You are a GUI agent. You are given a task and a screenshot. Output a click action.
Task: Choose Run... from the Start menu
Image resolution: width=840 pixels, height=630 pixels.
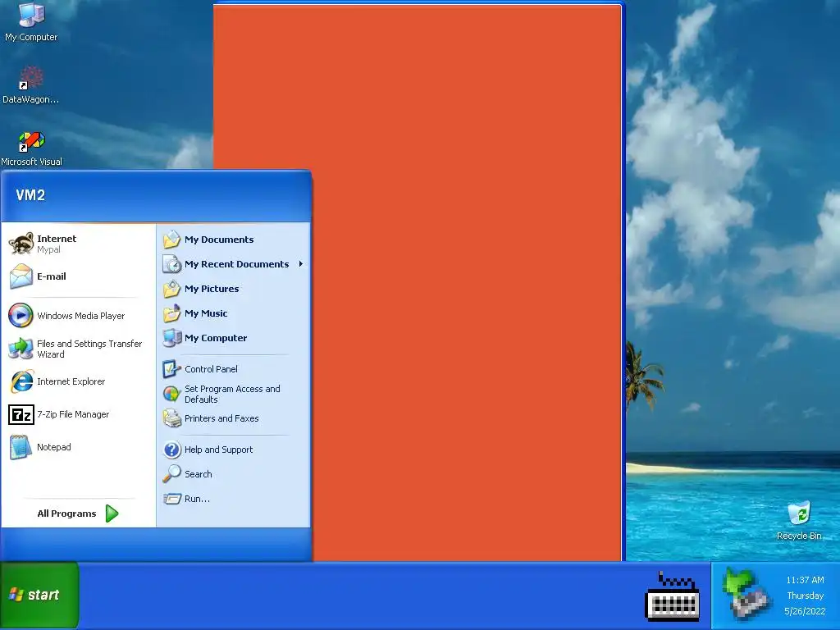click(234, 499)
